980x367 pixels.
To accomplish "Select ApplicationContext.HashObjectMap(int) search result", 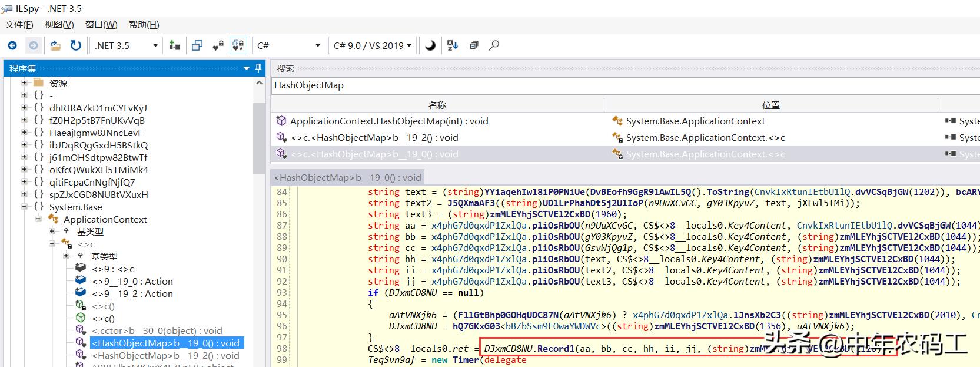I will click(388, 121).
